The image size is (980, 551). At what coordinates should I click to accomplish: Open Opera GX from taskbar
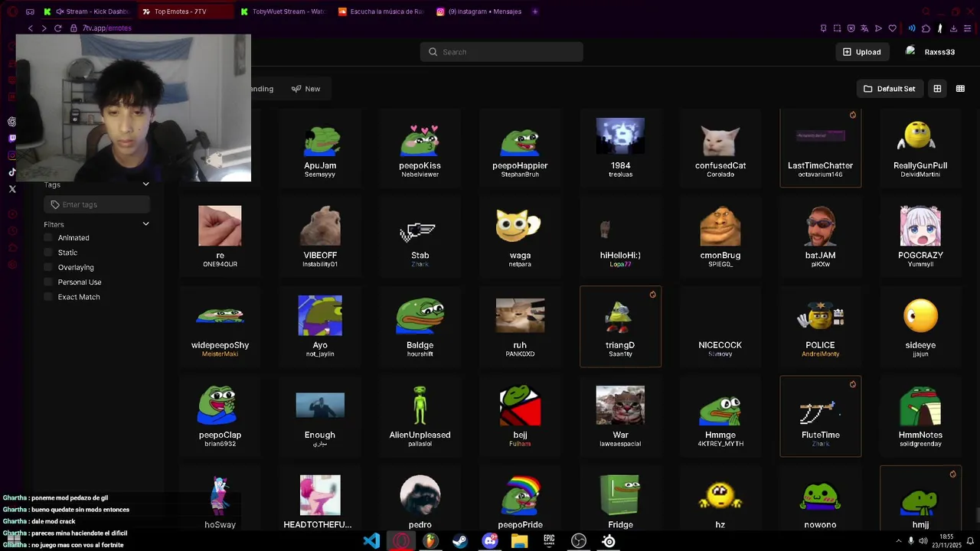pos(401,541)
